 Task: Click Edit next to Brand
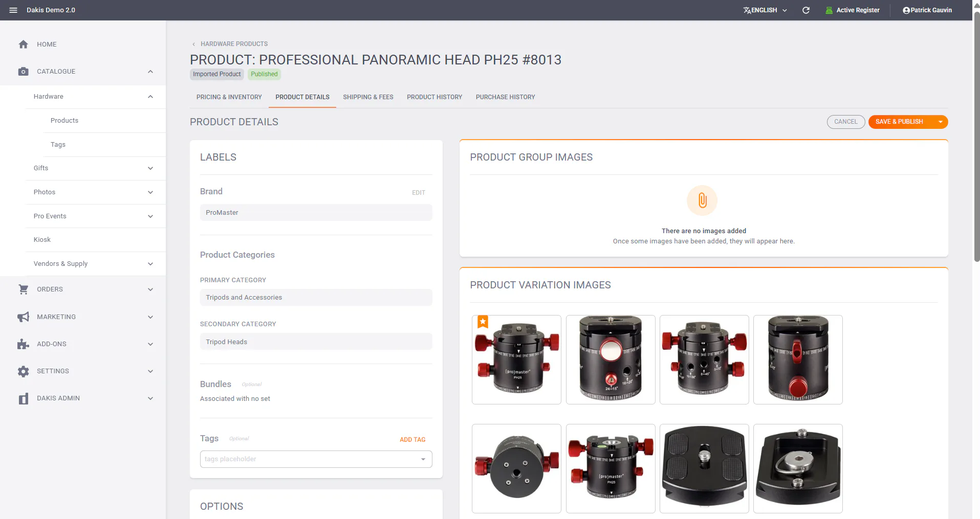pos(418,193)
